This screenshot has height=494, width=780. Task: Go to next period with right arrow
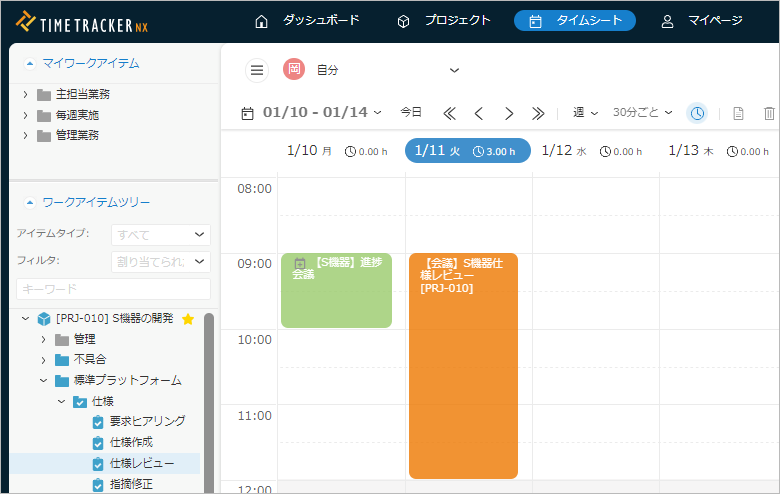pos(509,113)
